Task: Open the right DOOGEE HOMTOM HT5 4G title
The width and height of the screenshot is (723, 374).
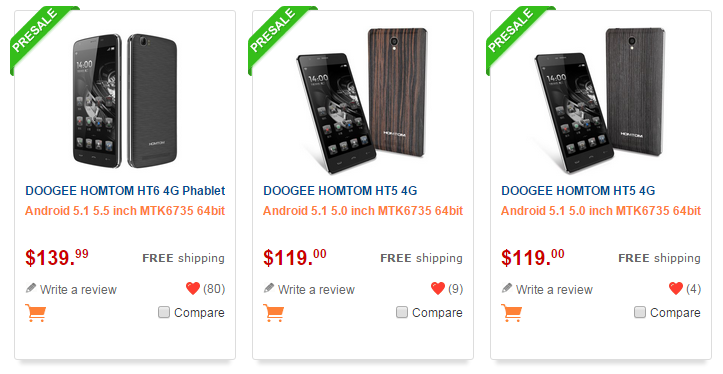Action: tap(578, 190)
